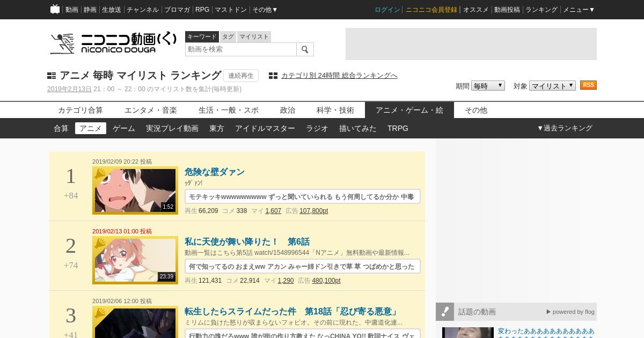Select the ゲーム subcategory
The width and height of the screenshot is (644, 338).
coord(124,128)
